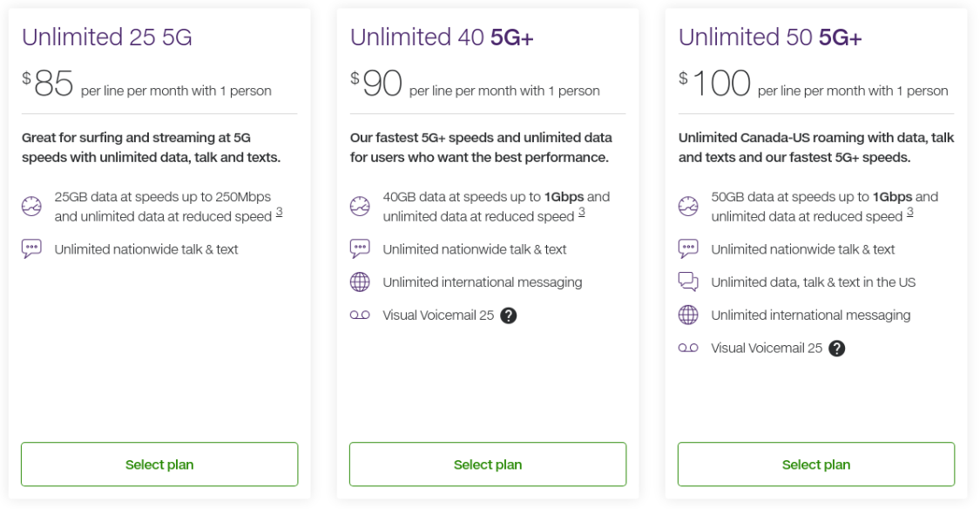Screen dimensions: 980x509
Task: Click the Unlimited 25 5G plan title
Action: click(x=107, y=37)
